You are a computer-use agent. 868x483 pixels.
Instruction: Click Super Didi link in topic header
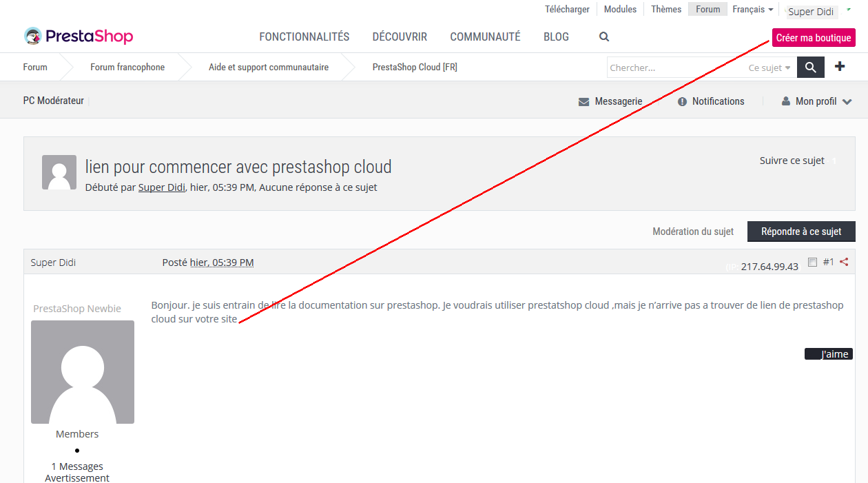tap(161, 187)
